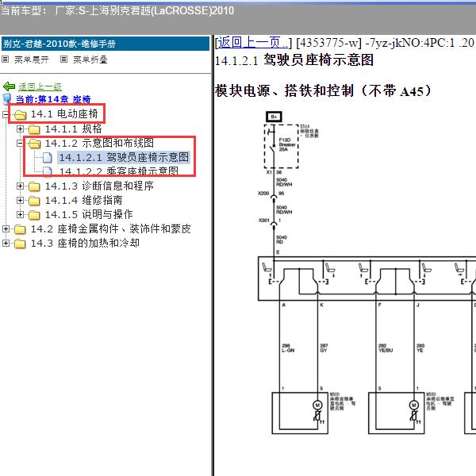Expand the 14.1.3 诊断信息和程序 node
This screenshot has width=476, height=476.
(x=20, y=186)
